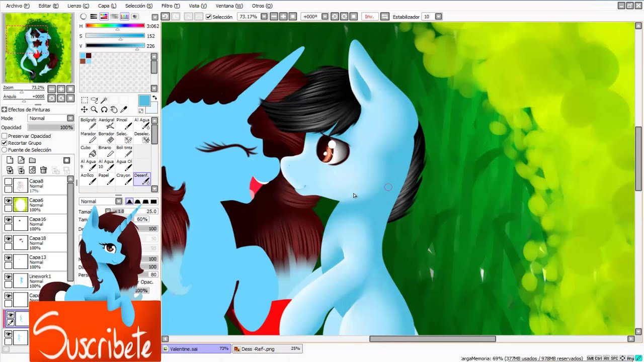Choose the Crayon brush tool
644x362 pixels.
point(124,179)
